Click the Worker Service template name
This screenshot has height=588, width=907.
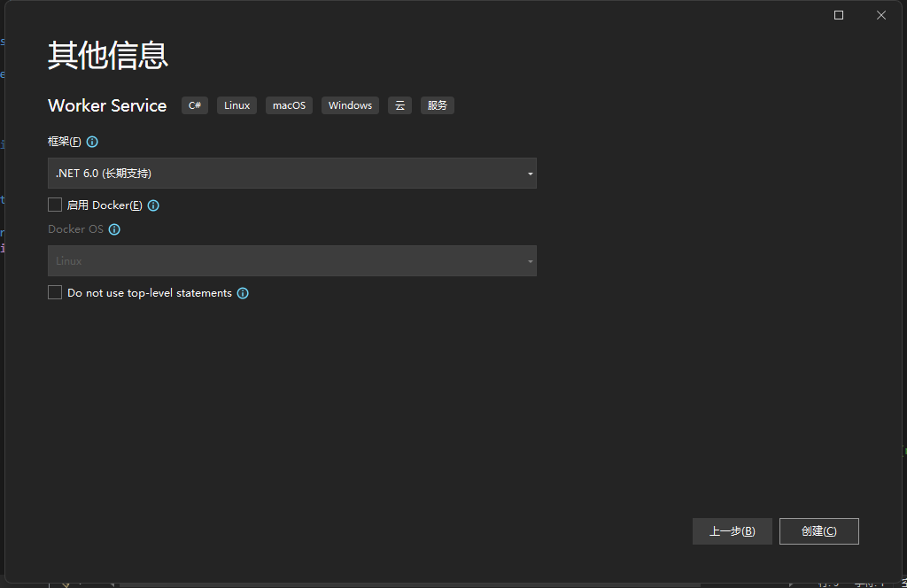click(107, 105)
